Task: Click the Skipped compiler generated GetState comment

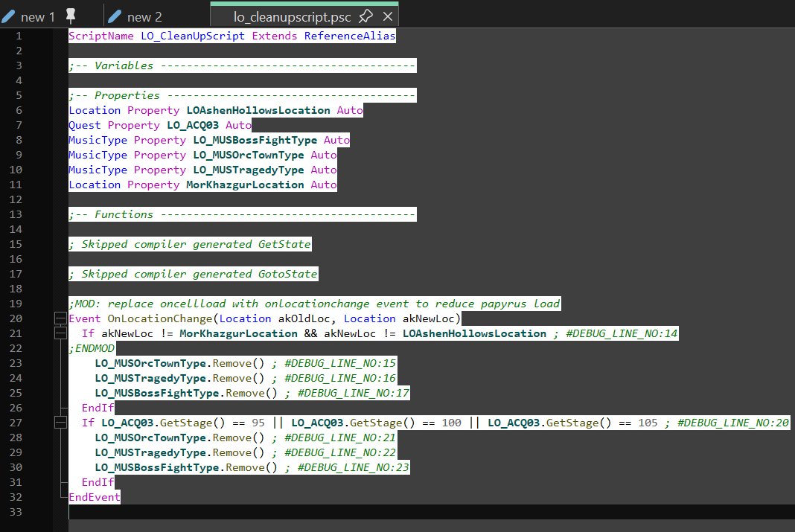Action: (190, 244)
